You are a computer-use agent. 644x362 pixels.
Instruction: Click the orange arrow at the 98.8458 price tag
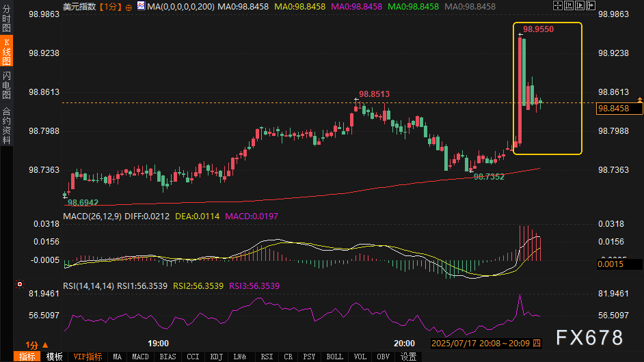coord(640,100)
